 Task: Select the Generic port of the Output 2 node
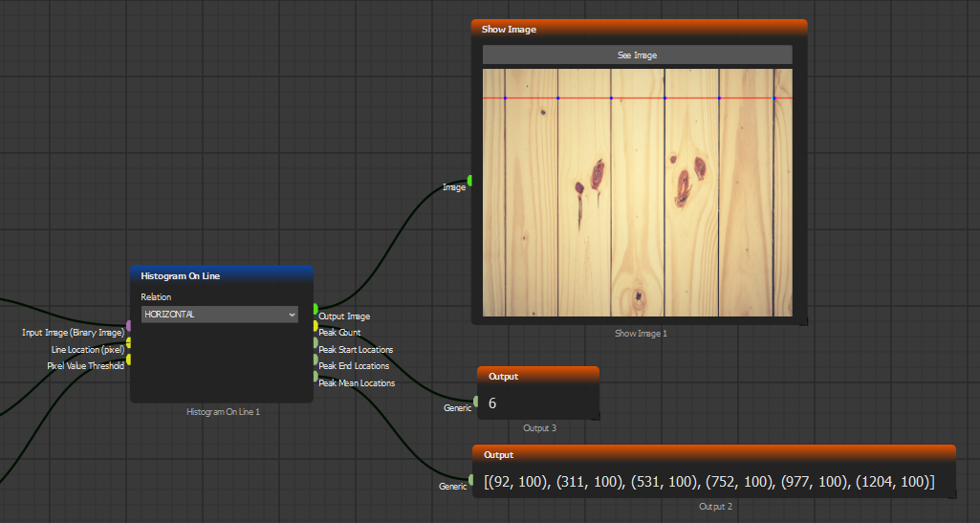tap(470, 480)
